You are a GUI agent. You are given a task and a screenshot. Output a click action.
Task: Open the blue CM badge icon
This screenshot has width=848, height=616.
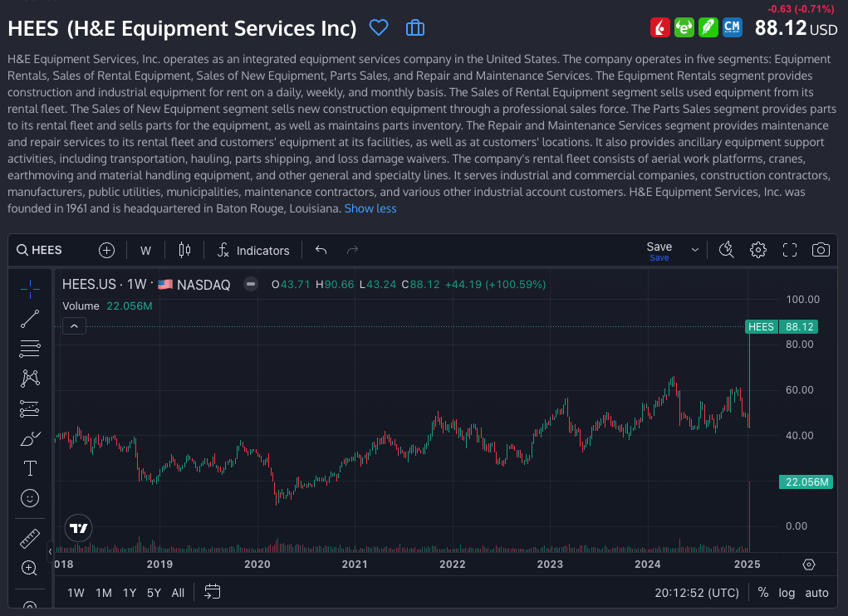tap(733, 27)
